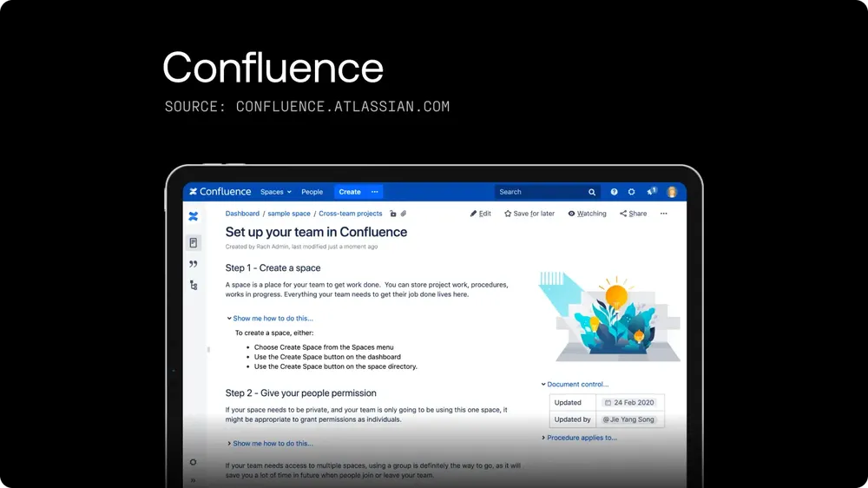This screenshot has height=488, width=868.
Task: Expand 'Procedure applies to' section
Action: (x=579, y=438)
